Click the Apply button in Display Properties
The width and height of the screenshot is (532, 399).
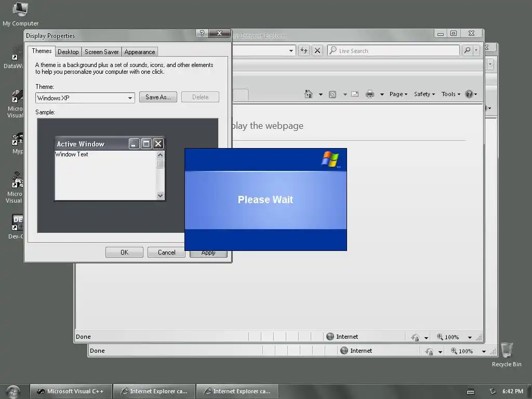click(208, 253)
